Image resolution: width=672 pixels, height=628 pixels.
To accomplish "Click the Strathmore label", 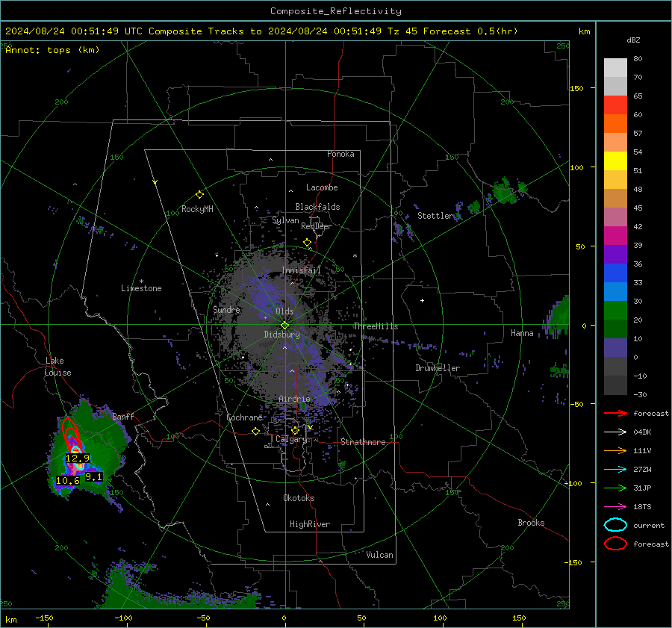I will (363, 442).
